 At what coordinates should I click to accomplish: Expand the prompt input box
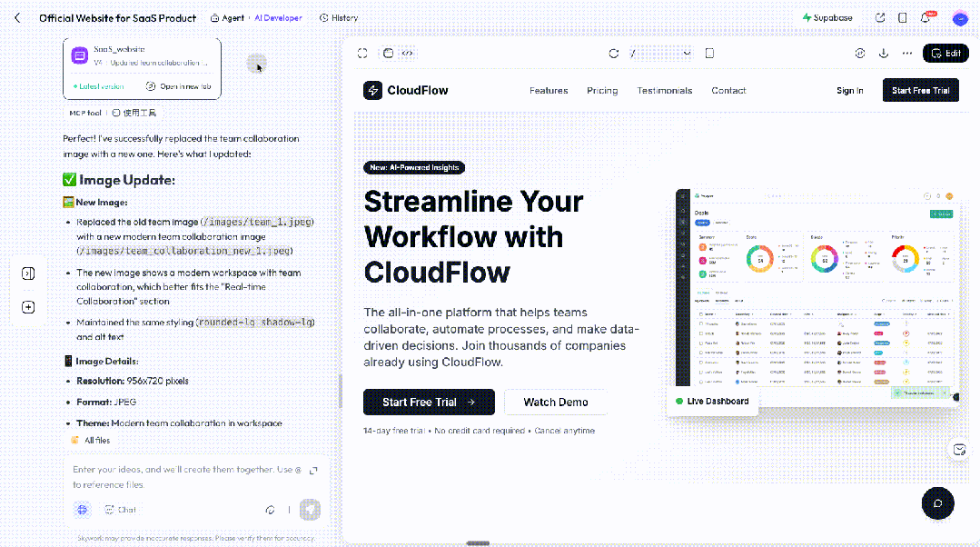[x=313, y=470]
